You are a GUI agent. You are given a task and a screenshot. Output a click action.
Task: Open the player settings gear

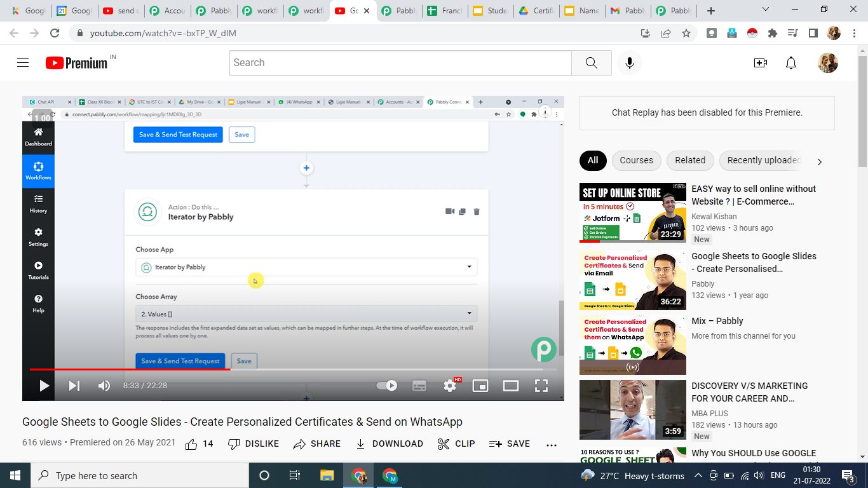click(450, 386)
